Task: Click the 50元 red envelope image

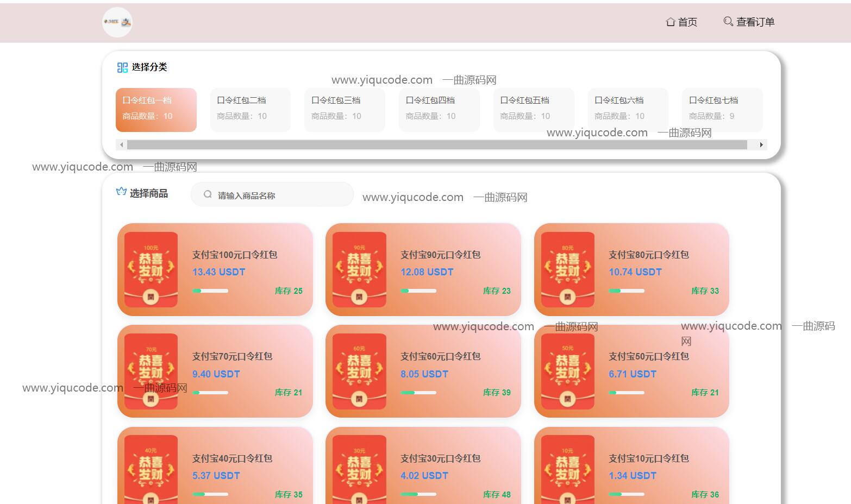Action: point(567,371)
